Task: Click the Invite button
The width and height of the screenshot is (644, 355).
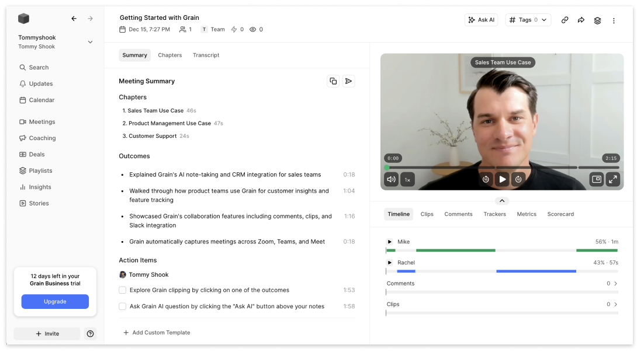Action: pos(47,333)
